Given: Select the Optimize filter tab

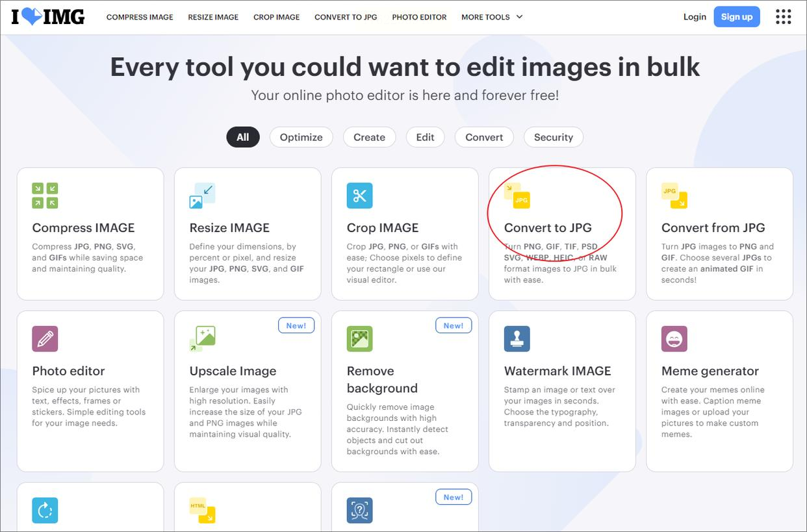Looking at the screenshot, I should pos(301,137).
